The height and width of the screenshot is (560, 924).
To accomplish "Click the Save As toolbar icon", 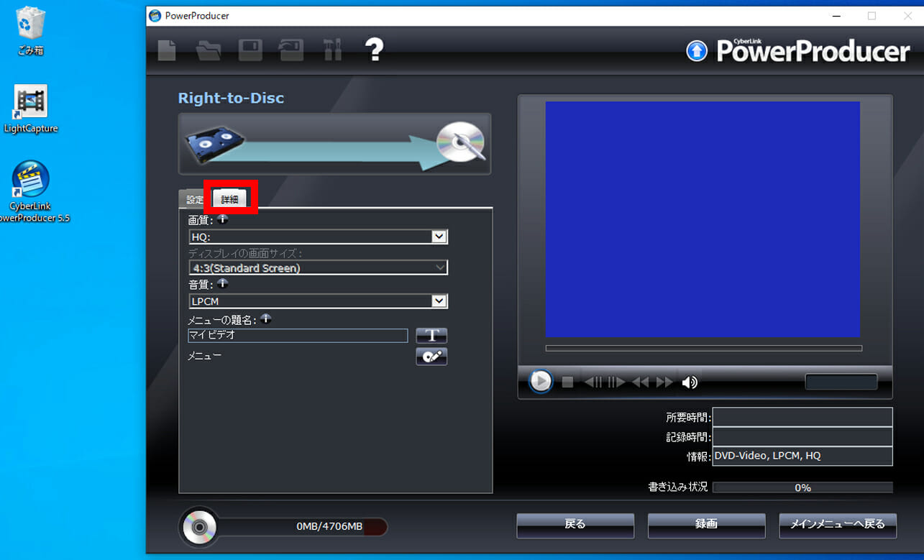I will (291, 50).
